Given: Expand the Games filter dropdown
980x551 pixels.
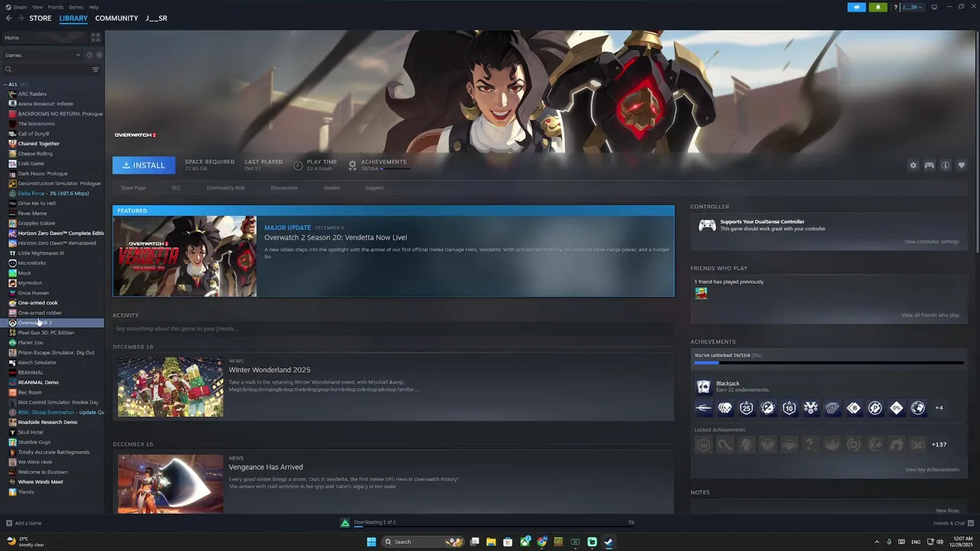Looking at the screenshot, I should pyautogui.click(x=42, y=55).
